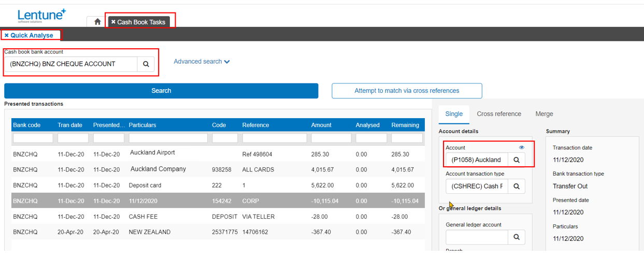Select the CORP reference cell
The image size is (644, 257).
tap(251, 201)
